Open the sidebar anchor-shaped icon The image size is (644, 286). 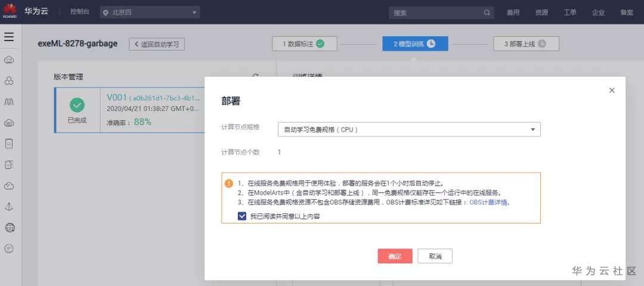click(x=9, y=207)
